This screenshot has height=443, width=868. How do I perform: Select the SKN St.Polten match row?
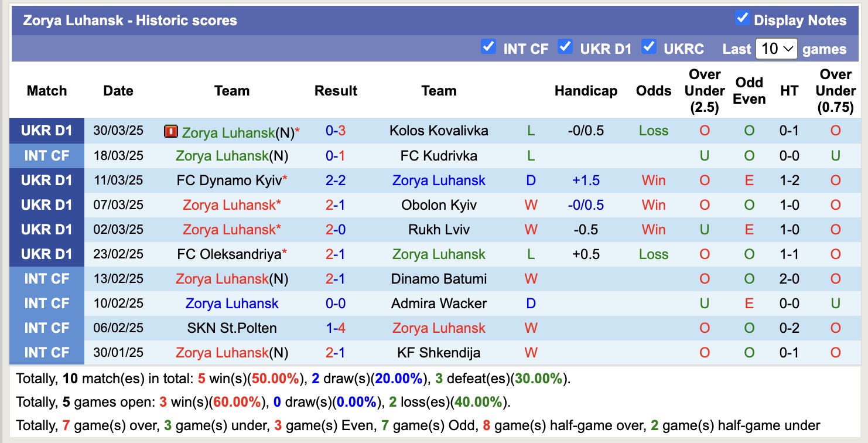233,328
